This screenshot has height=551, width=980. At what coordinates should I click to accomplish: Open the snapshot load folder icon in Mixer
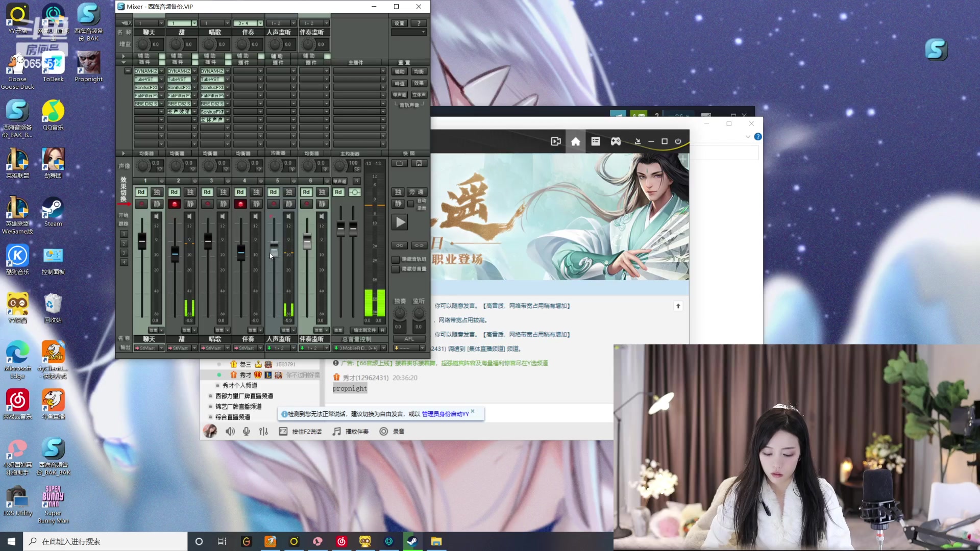pos(400,163)
